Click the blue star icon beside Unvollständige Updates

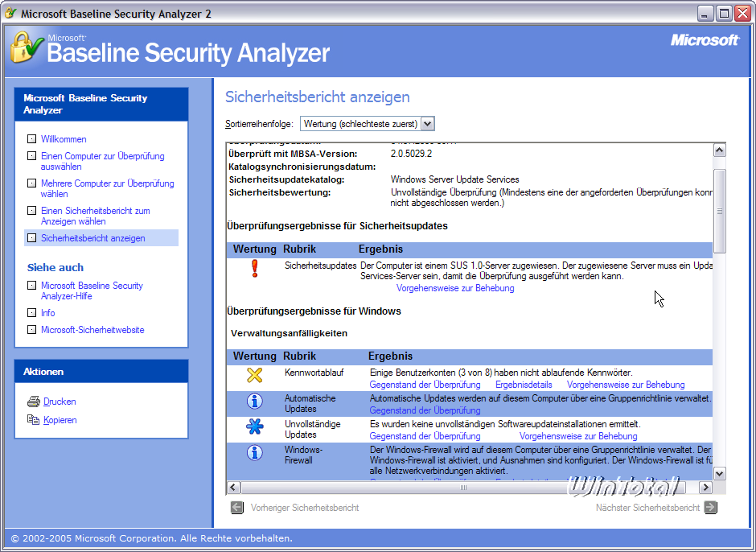(x=255, y=426)
